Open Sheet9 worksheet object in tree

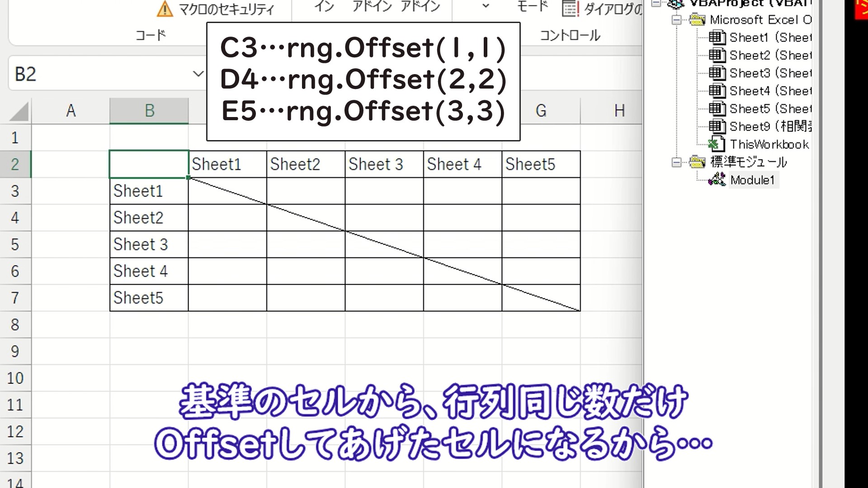(770, 127)
